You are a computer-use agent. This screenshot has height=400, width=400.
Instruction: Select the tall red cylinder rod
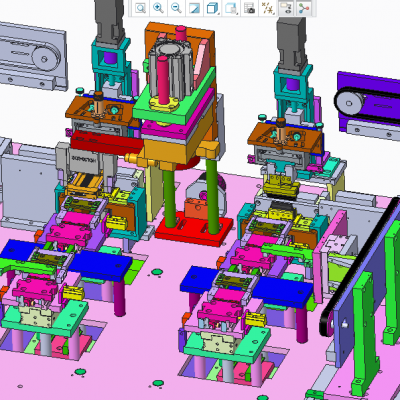[x=163, y=80]
